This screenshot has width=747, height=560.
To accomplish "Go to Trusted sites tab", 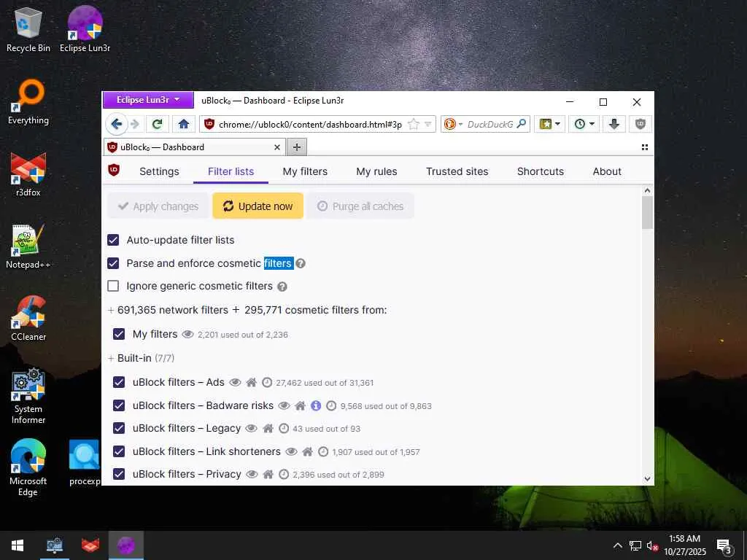I will [x=457, y=171].
